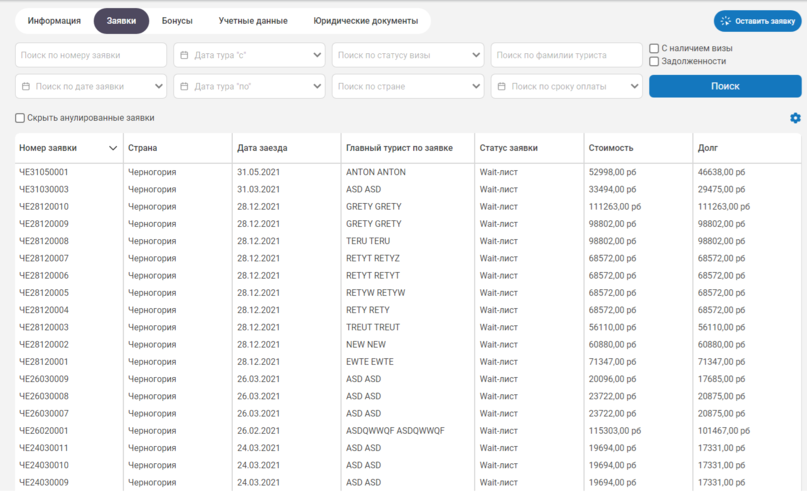
Task: Click calendar icon in 'Поиск по дате заявки'
Action: tap(26, 87)
